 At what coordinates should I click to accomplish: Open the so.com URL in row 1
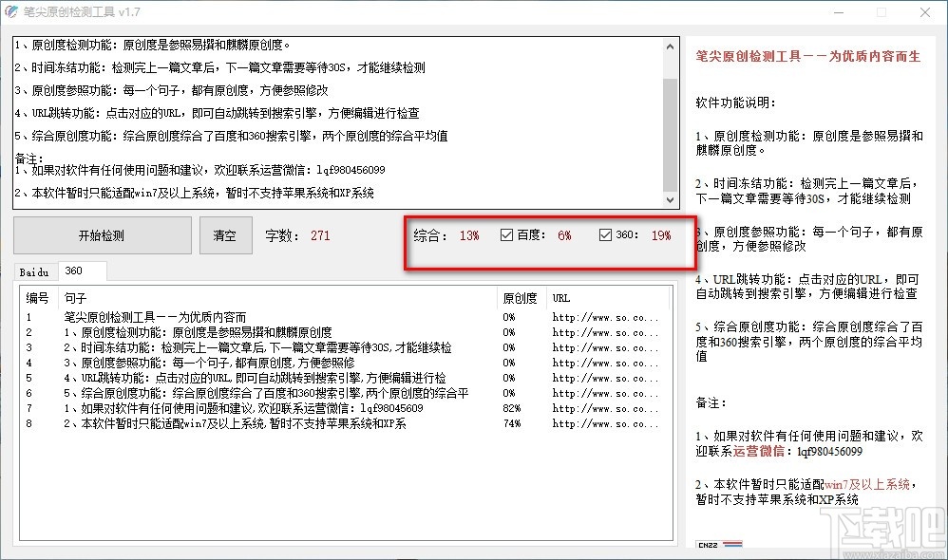[604, 317]
